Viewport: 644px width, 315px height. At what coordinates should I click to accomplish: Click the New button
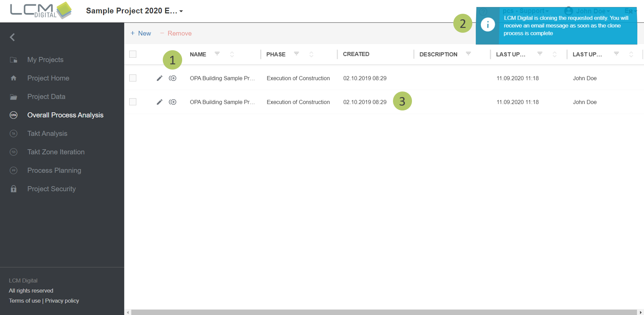click(x=141, y=33)
